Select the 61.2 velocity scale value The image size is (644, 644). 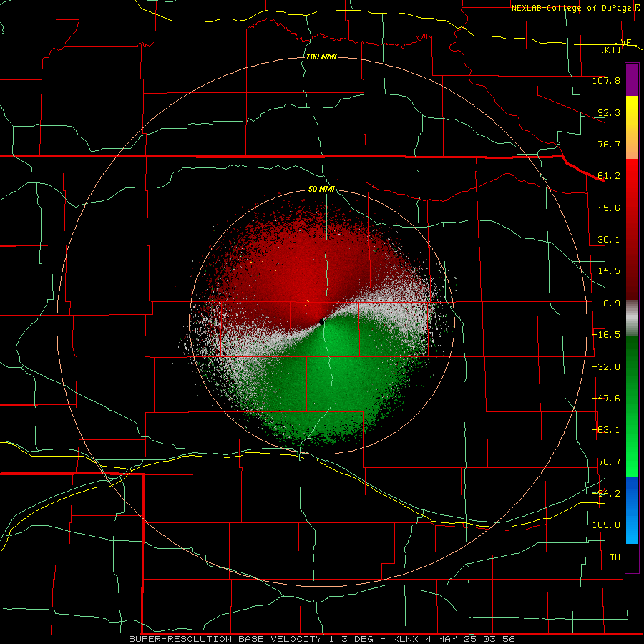(x=609, y=176)
